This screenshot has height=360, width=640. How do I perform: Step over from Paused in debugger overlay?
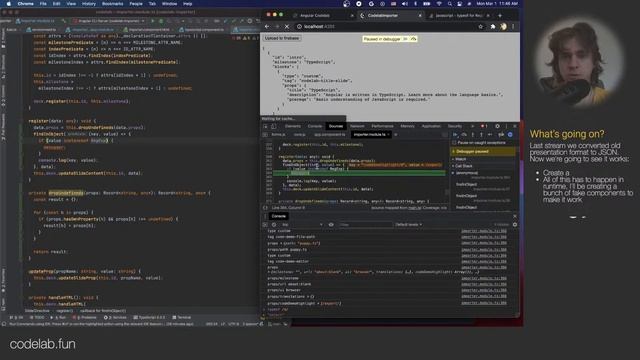pos(413,39)
